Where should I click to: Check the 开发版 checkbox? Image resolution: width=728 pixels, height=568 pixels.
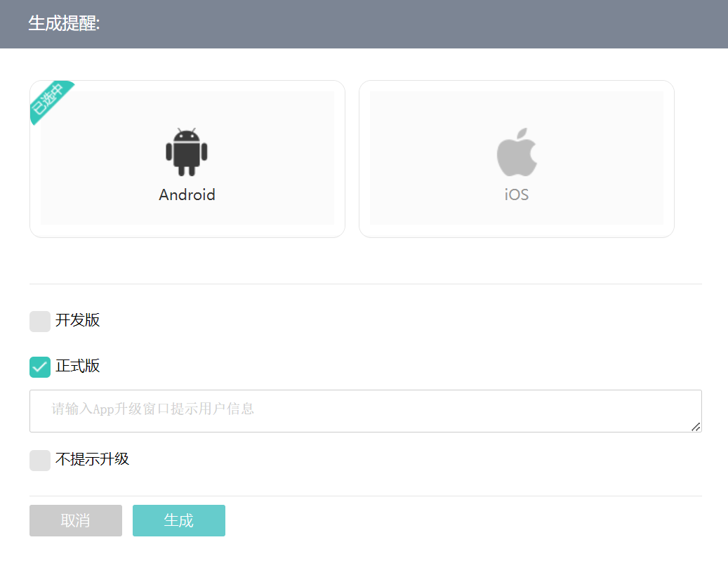(40, 322)
